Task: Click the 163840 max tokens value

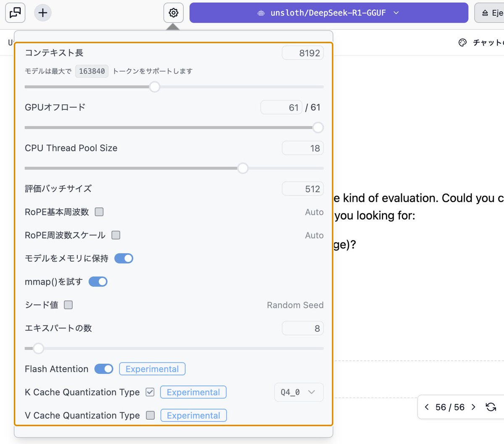Action: click(x=92, y=71)
